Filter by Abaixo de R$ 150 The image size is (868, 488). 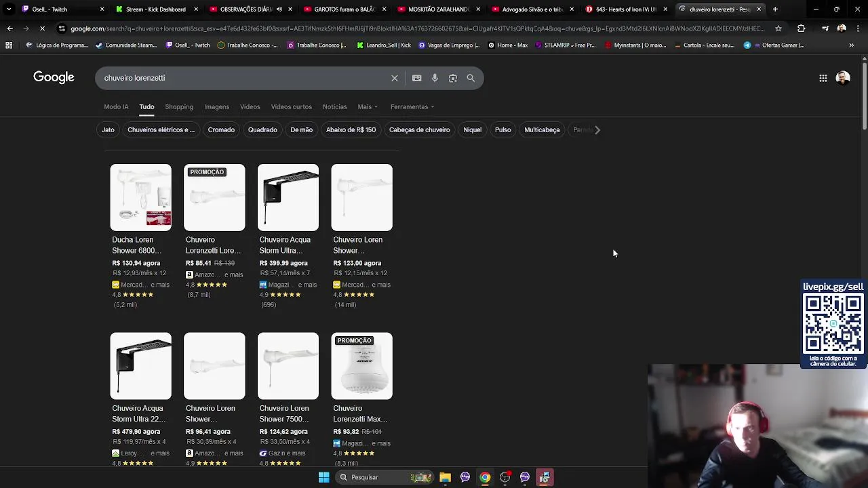click(351, 129)
